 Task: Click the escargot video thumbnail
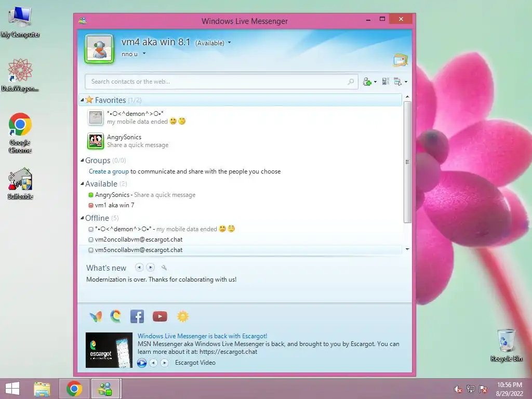pos(109,350)
